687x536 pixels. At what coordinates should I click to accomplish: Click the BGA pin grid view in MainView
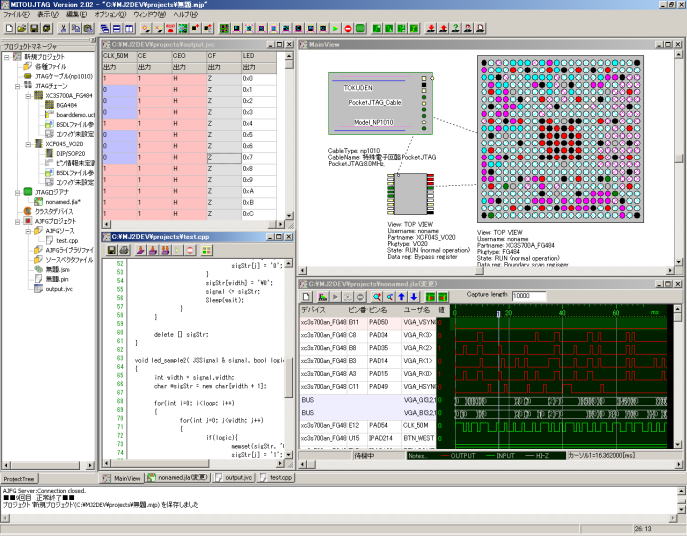click(x=560, y=139)
